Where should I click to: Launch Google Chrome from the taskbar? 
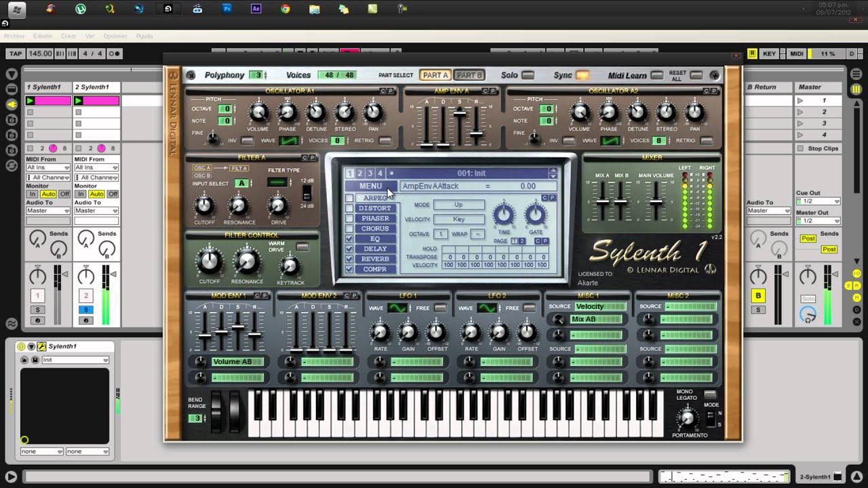pyautogui.click(x=285, y=9)
